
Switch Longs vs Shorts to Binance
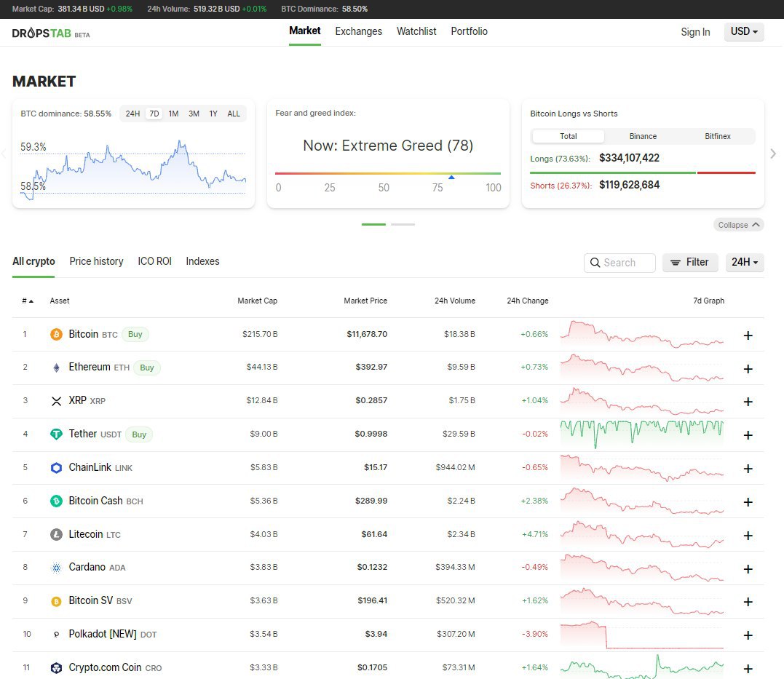pyautogui.click(x=643, y=136)
